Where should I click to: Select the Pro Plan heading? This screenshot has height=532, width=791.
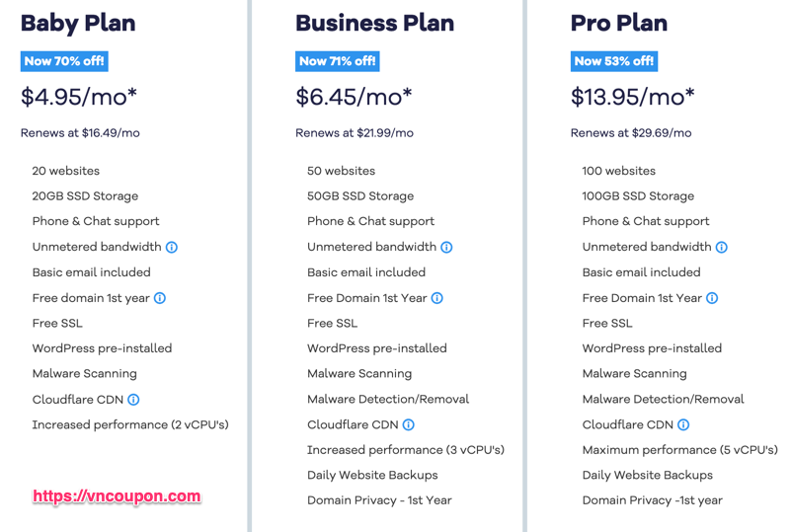click(619, 24)
